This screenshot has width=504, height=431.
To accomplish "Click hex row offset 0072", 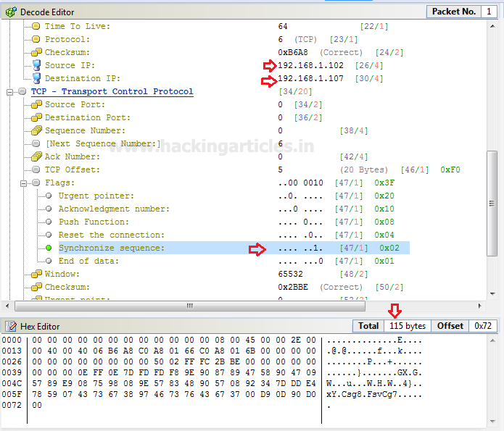I will [x=12, y=405].
